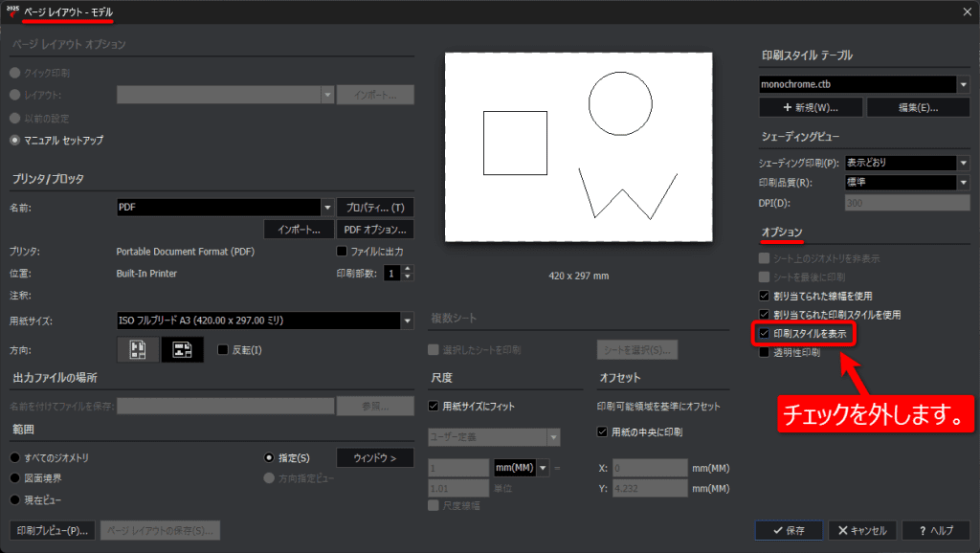Uncheck 印刷スタイルを表示 checkbox
The height and width of the screenshot is (553, 980).
pos(764,334)
